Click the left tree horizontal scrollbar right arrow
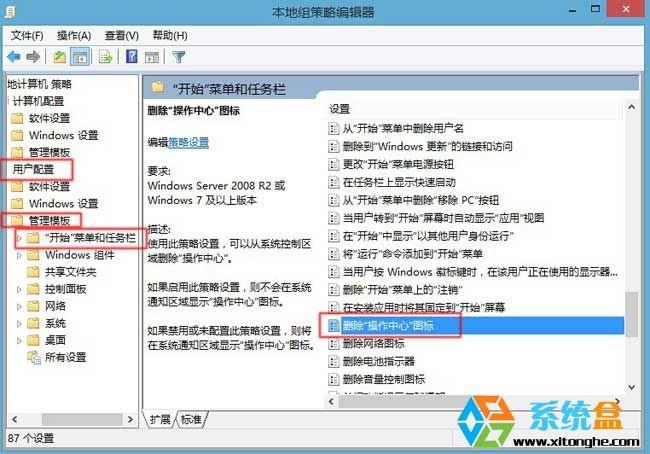 [x=131, y=419]
